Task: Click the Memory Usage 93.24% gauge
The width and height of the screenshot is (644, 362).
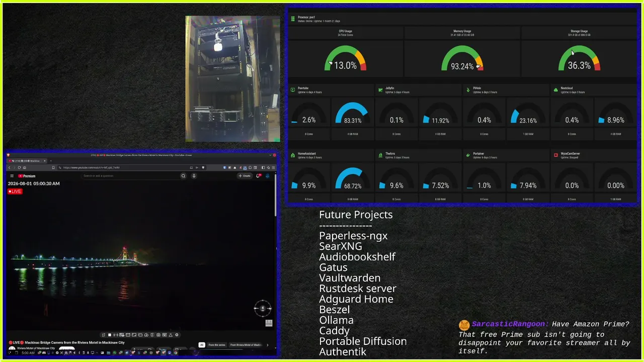Action: pos(462,58)
